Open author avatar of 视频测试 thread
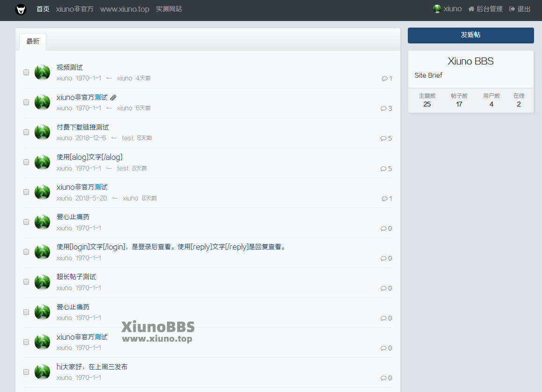Image resolution: width=542 pixels, height=392 pixels. tap(43, 72)
